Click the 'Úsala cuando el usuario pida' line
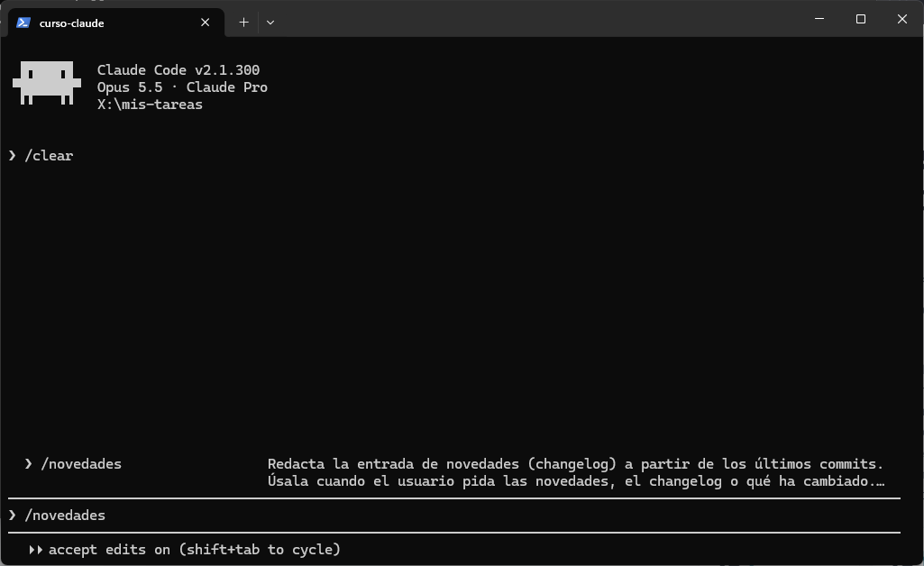Screen dimensions: 924x566 coord(576,481)
